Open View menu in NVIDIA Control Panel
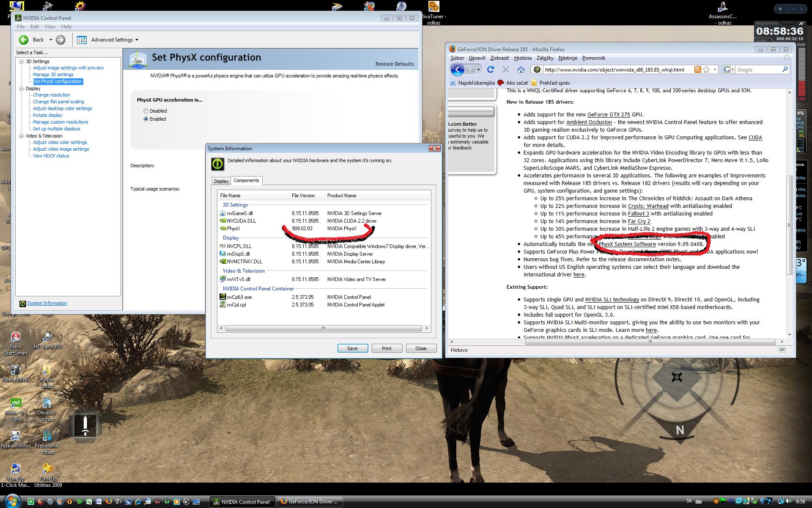The image size is (812, 508). (x=50, y=27)
